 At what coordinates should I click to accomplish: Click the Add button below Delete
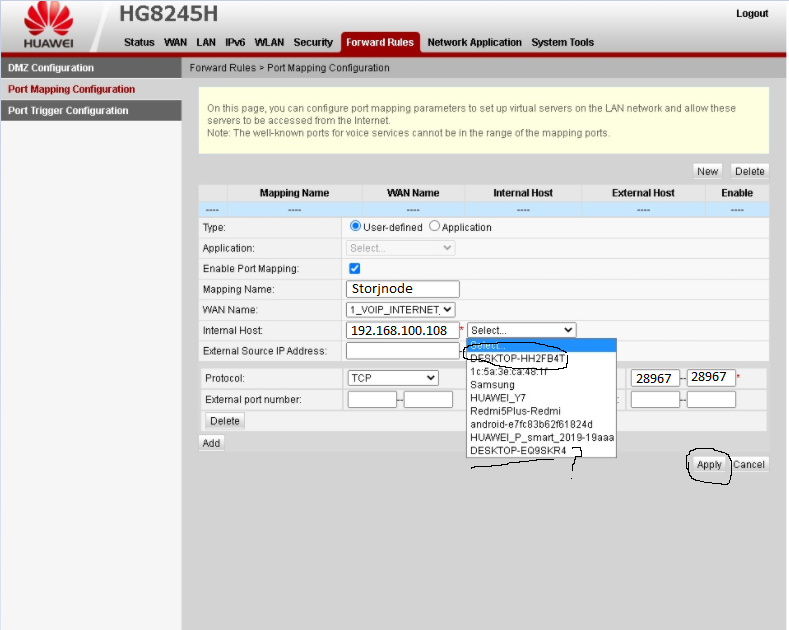click(211, 443)
